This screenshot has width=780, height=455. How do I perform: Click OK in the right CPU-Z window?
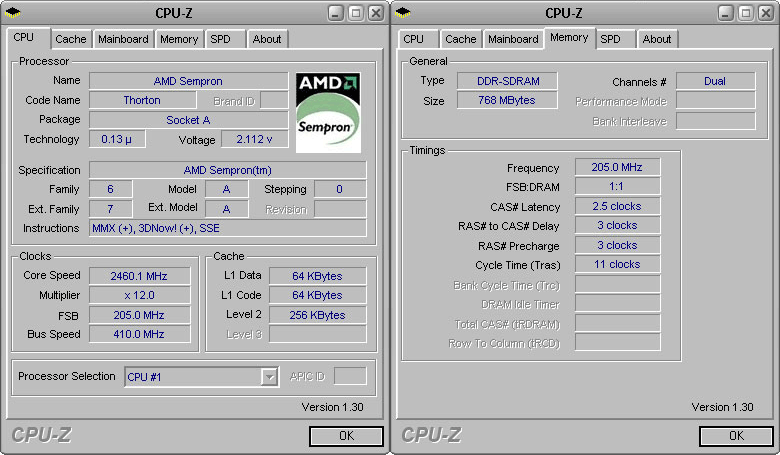(736, 436)
